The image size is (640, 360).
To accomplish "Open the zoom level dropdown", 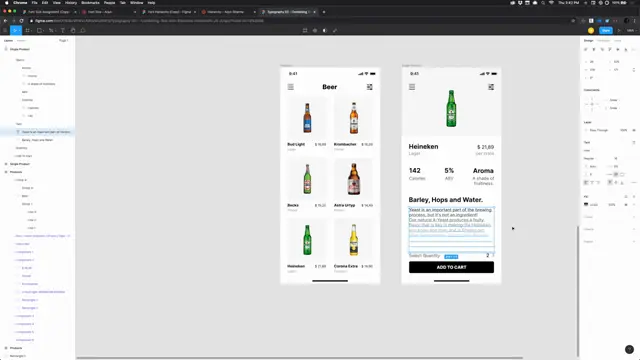I will click(631, 30).
